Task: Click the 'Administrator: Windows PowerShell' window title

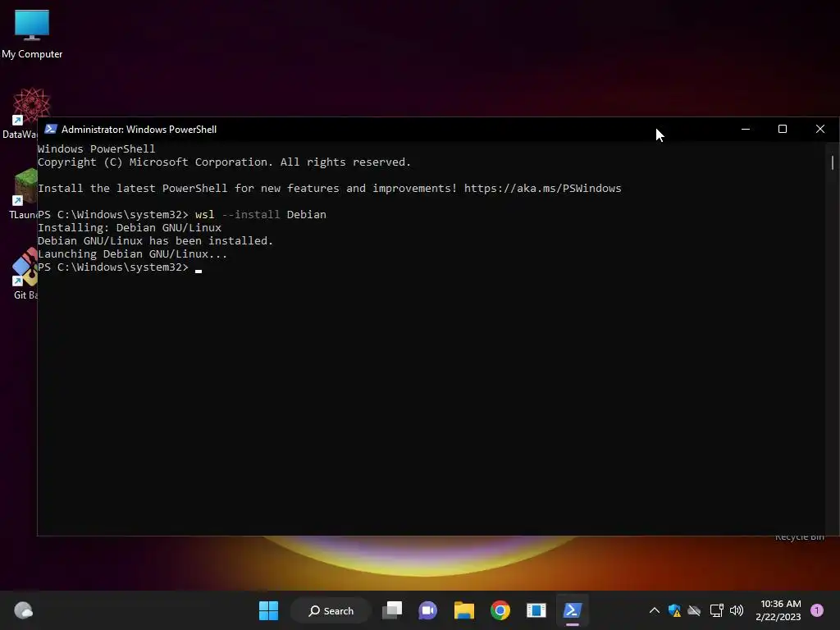Action: (x=139, y=129)
